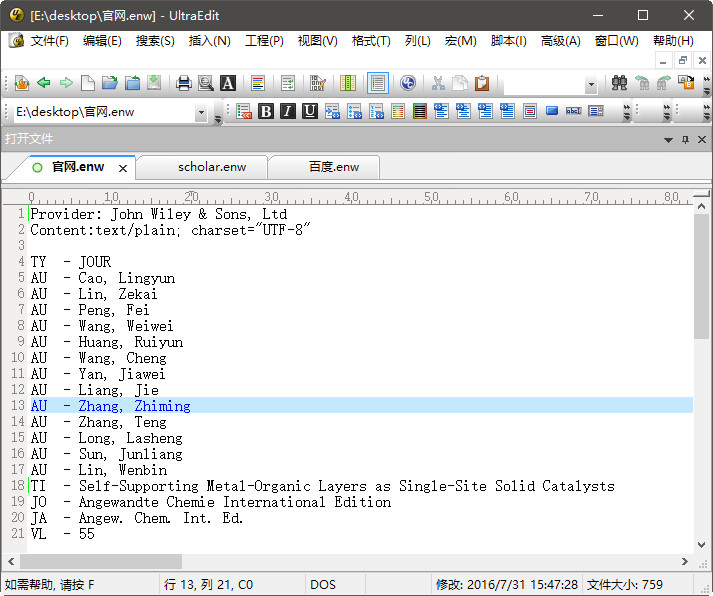Screen dimensions: 713x596
Task: Cut selection with scissors icon
Action: 438,83
